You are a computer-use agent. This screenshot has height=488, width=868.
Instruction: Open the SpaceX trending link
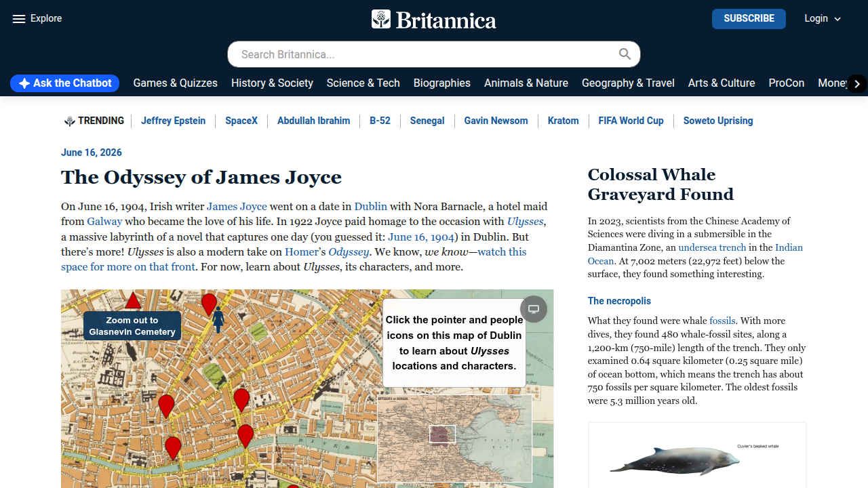pos(241,121)
